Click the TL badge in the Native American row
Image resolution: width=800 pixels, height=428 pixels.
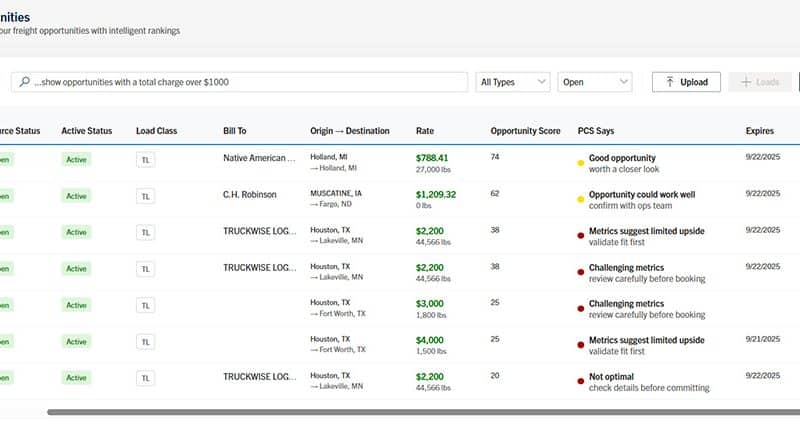(x=145, y=159)
